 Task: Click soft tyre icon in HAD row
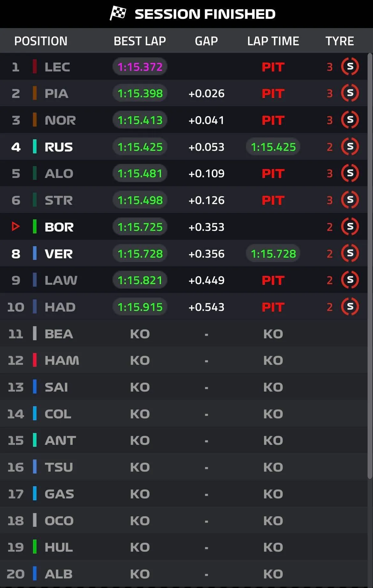tap(350, 307)
